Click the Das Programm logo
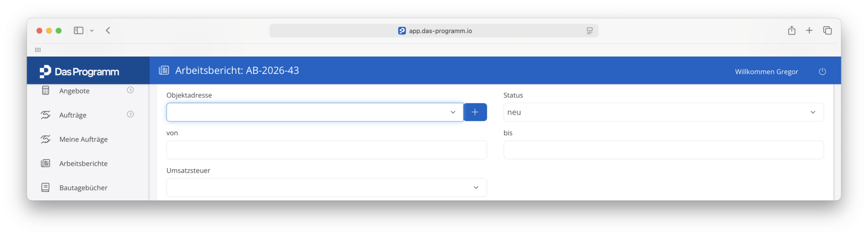 click(79, 71)
